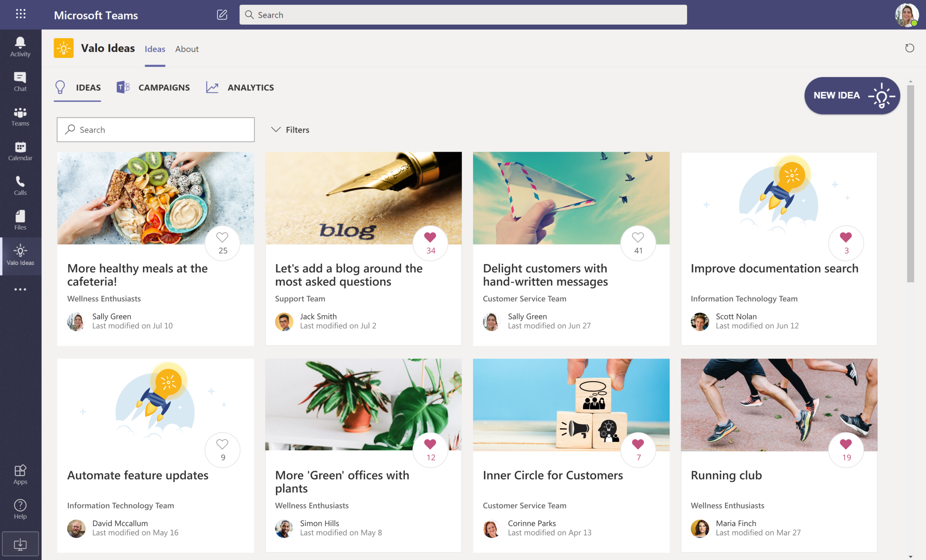Like Automate feature updates heart with 9
The image size is (926, 560).
click(x=222, y=450)
